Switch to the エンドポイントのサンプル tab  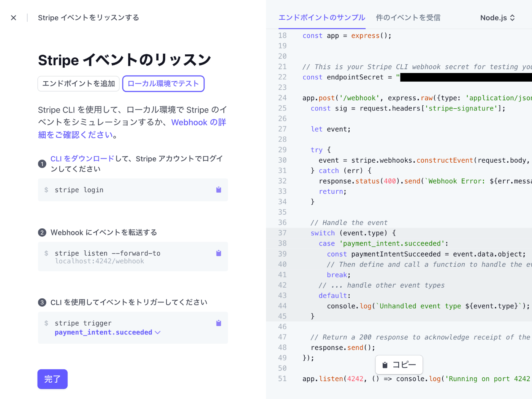point(322,17)
